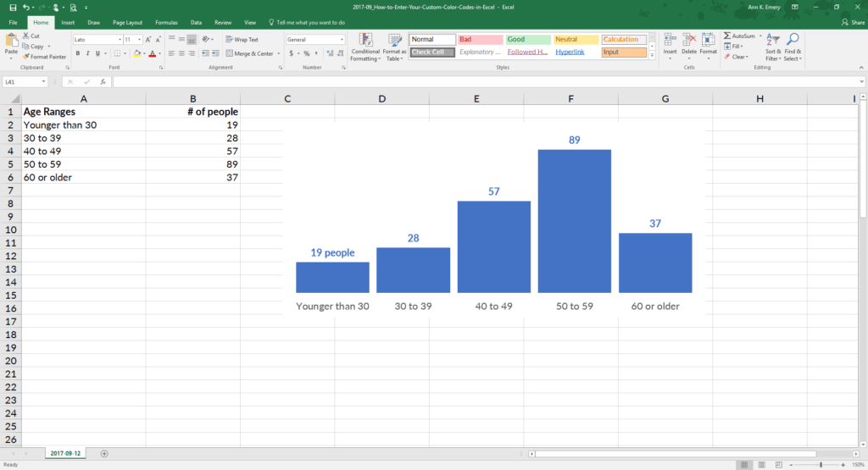Align text to the right
868x470 pixels.
point(192,53)
